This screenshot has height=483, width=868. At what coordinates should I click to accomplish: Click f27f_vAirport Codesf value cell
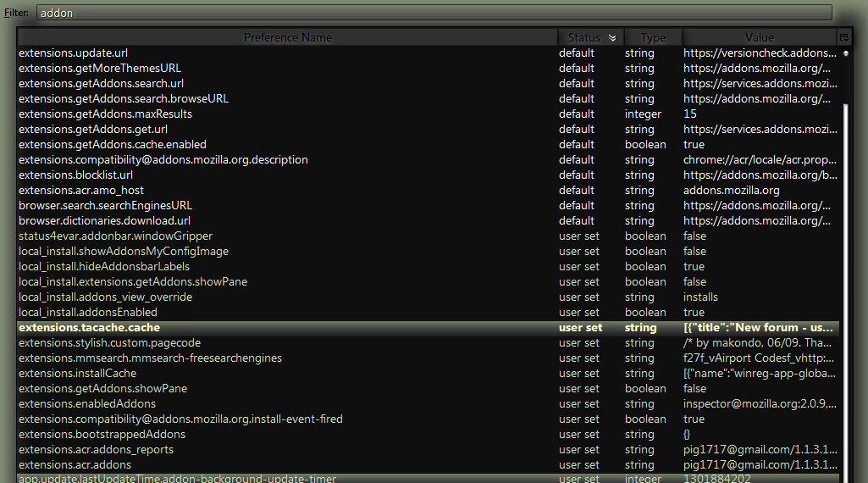point(759,358)
